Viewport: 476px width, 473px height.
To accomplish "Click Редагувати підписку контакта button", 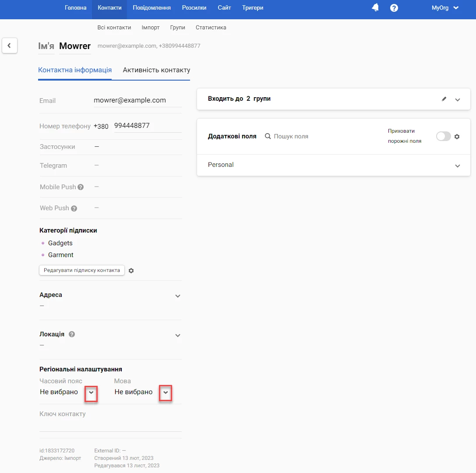I will point(82,270).
